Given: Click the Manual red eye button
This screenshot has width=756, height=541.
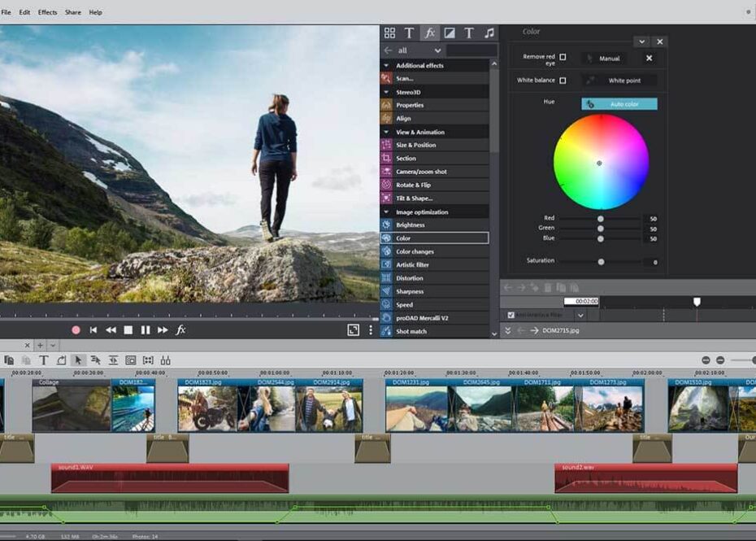Looking at the screenshot, I should (x=605, y=59).
